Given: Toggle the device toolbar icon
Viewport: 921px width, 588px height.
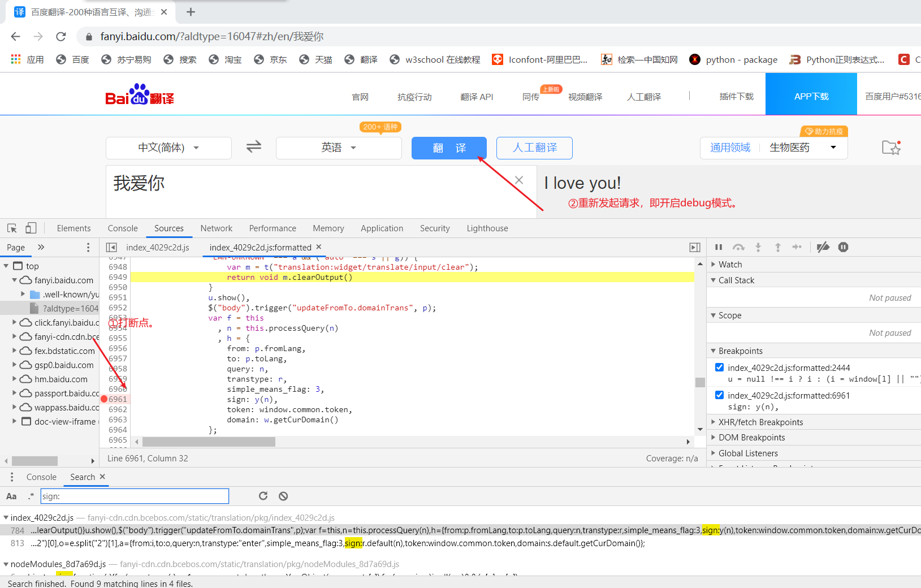Looking at the screenshot, I should coord(31,228).
